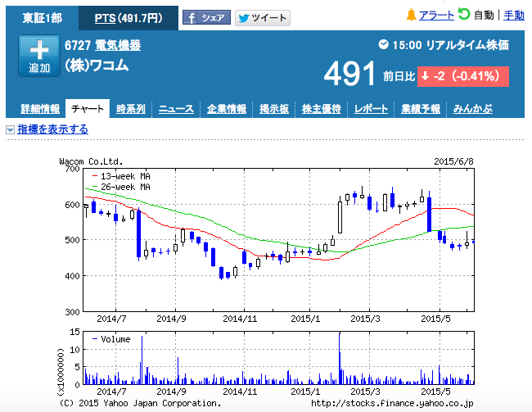
Task: Click the stock code 6727
Action: (x=78, y=45)
